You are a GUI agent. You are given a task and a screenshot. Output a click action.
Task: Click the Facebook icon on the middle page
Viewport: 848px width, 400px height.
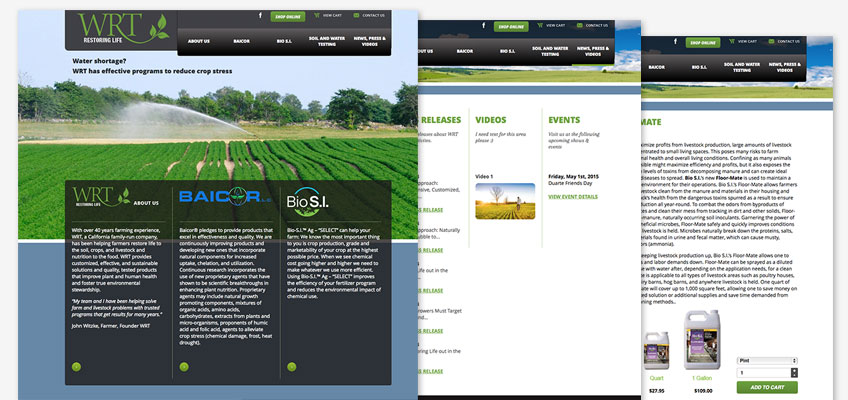click(x=483, y=25)
